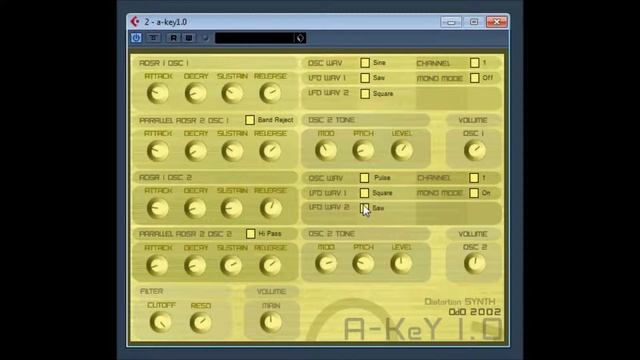Click Parallel ADSR 2 OSC 1 Release knob
Viewport: 640px width, 360px height.
click(270, 151)
